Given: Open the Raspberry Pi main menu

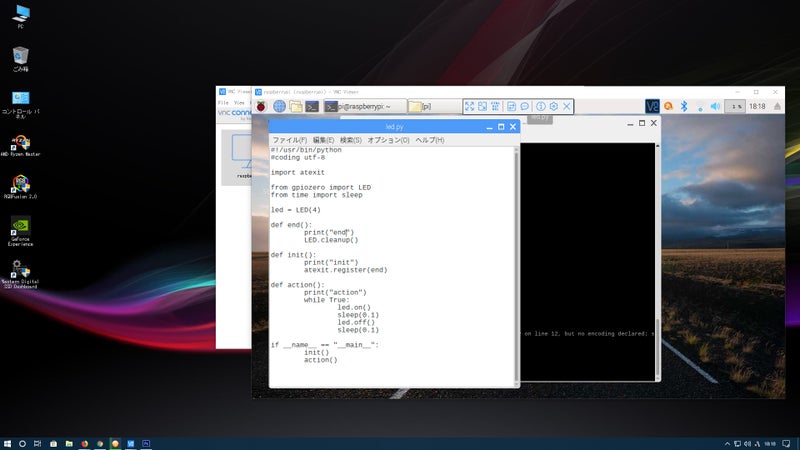Looking at the screenshot, I should tap(263, 105).
